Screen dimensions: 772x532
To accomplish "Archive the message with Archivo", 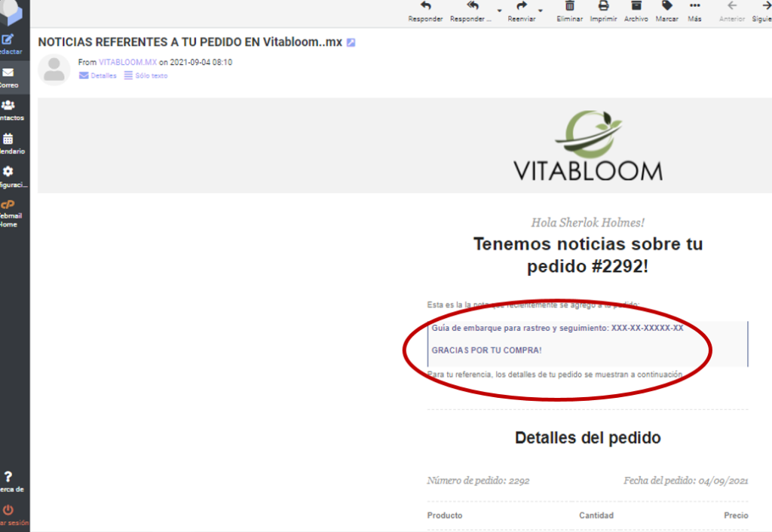I will pyautogui.click(x=636, y=11).
